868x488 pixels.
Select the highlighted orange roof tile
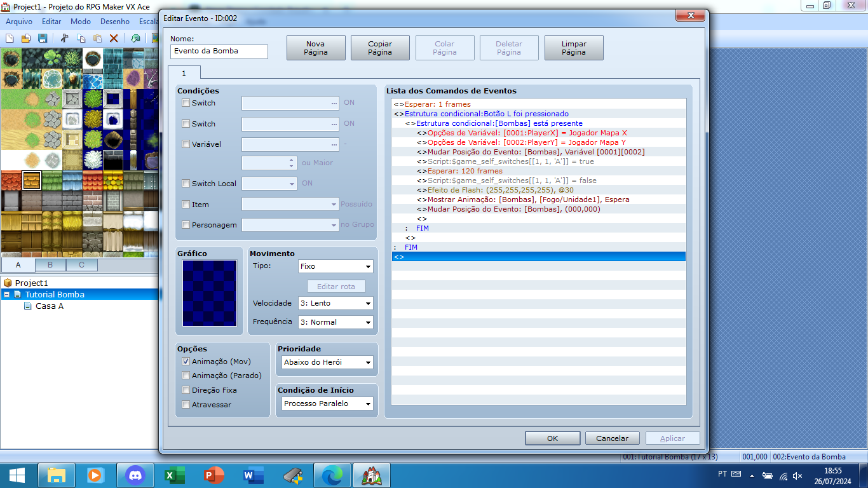point(31,180)
